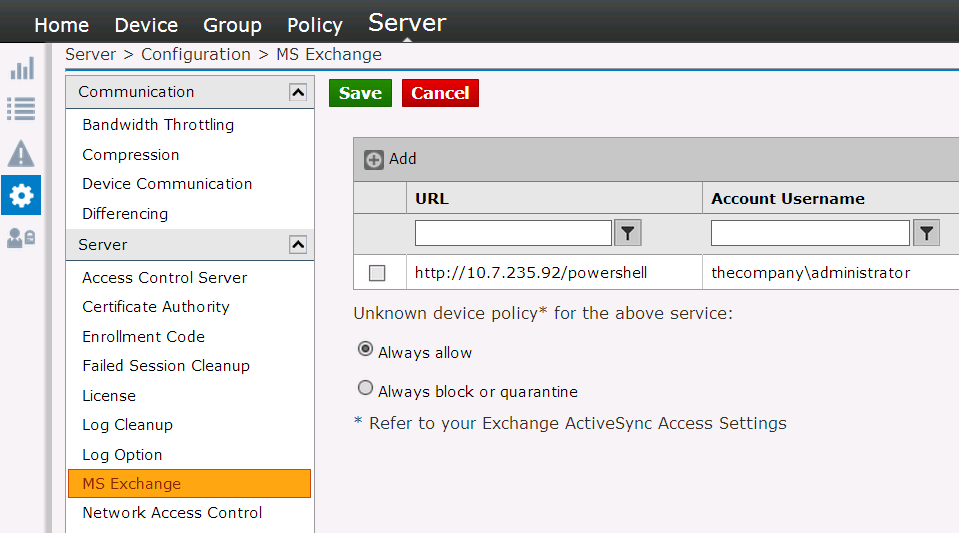Image resolution: width=959 pixels, height=533 pixels.
Task: Select the Always allow radio button
Action: (x=365, y=349)
